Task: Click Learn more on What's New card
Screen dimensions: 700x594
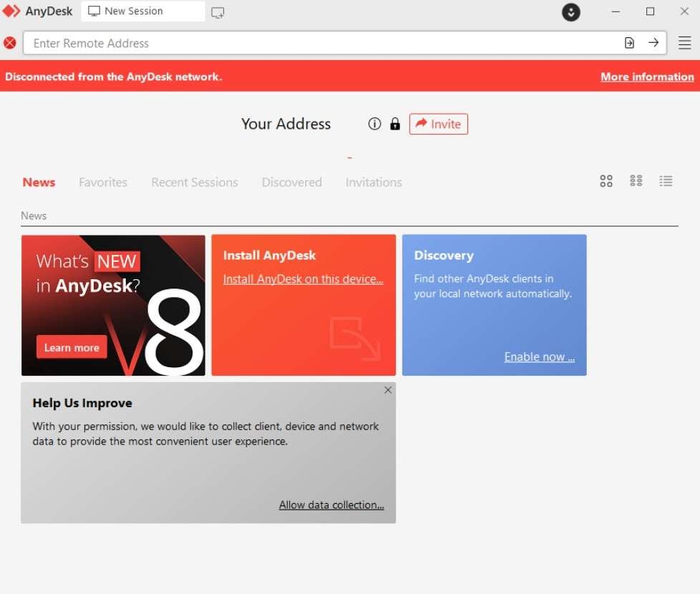Action: point(72,347)
